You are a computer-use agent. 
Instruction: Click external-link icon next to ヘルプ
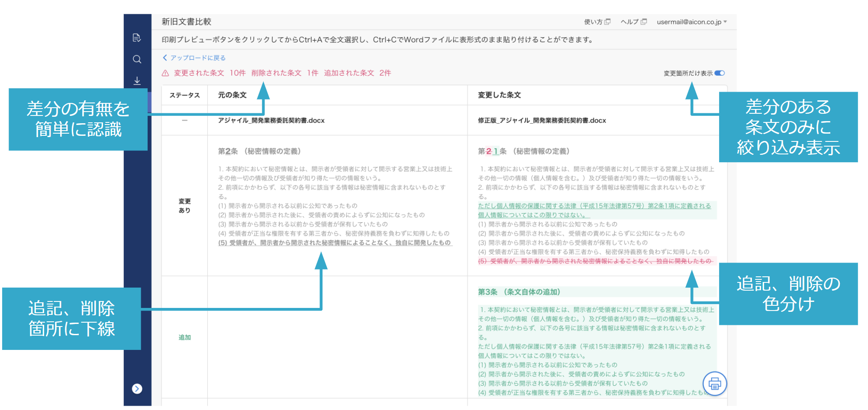644,22
